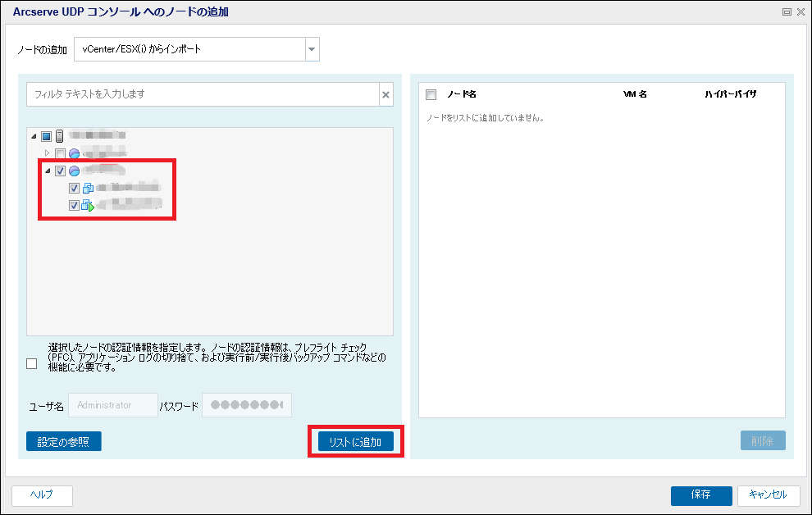The height and width of the screenshot is (515, 812).
Task: Uncheck the running VM checkbox
Action: 74,205
